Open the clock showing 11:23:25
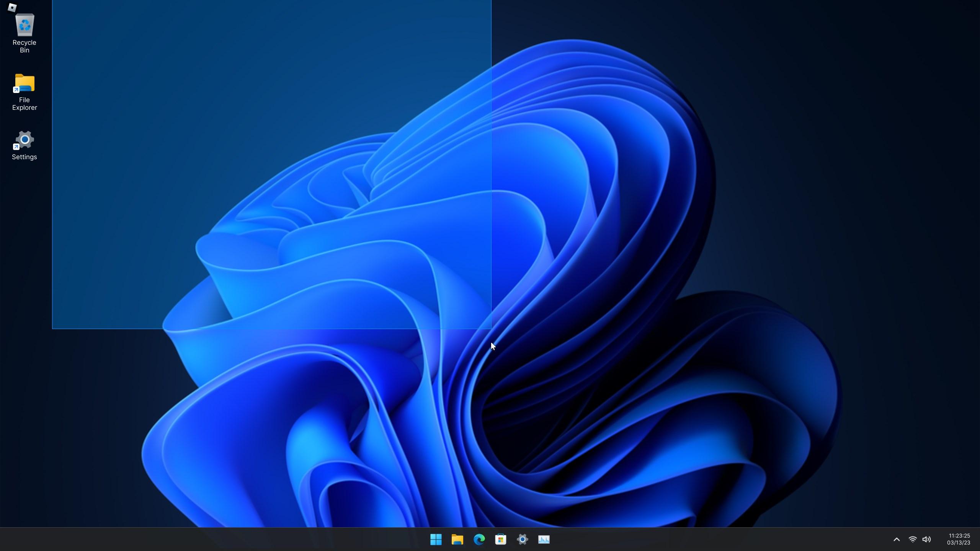This screenshot has width=980, height=551. 959,536
